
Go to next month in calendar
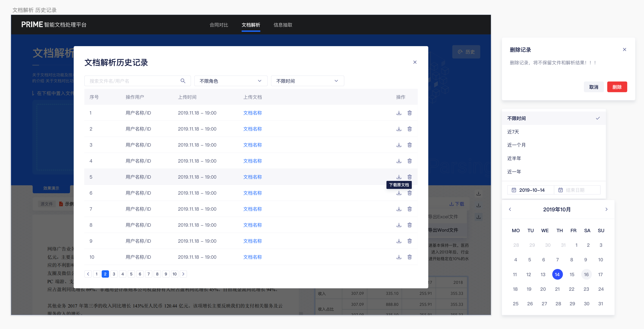[x=606, y=209]
